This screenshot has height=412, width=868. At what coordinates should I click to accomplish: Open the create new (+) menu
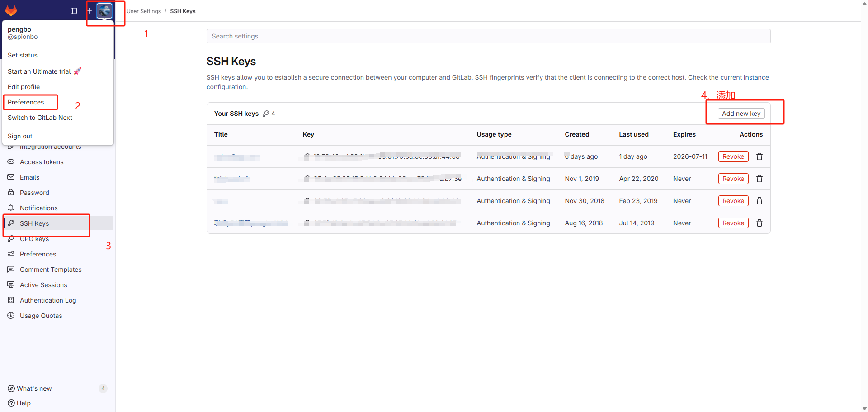tap(89, 11)
